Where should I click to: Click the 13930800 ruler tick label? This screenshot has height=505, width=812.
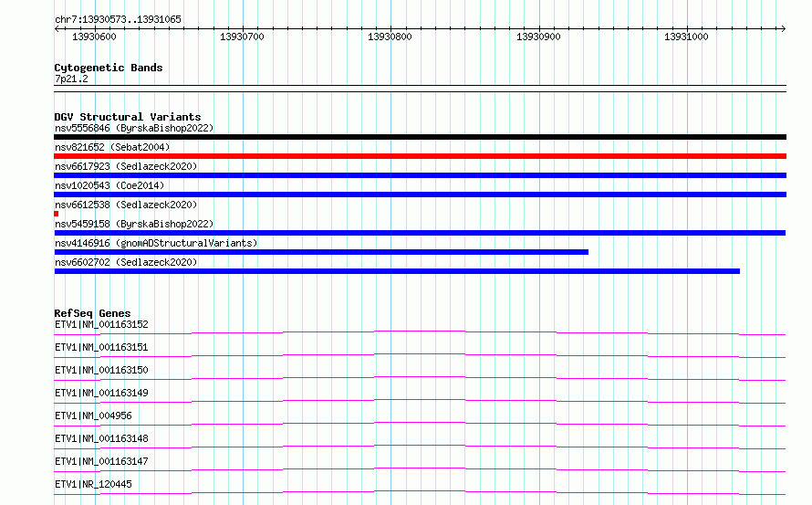[390, 37]
